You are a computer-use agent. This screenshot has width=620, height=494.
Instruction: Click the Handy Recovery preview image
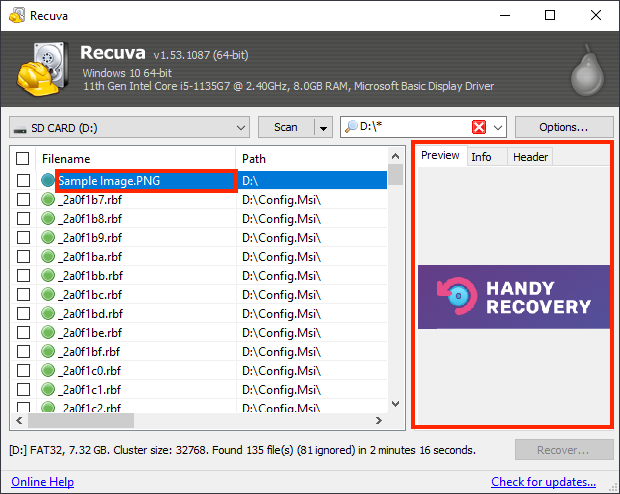[514, 297]
